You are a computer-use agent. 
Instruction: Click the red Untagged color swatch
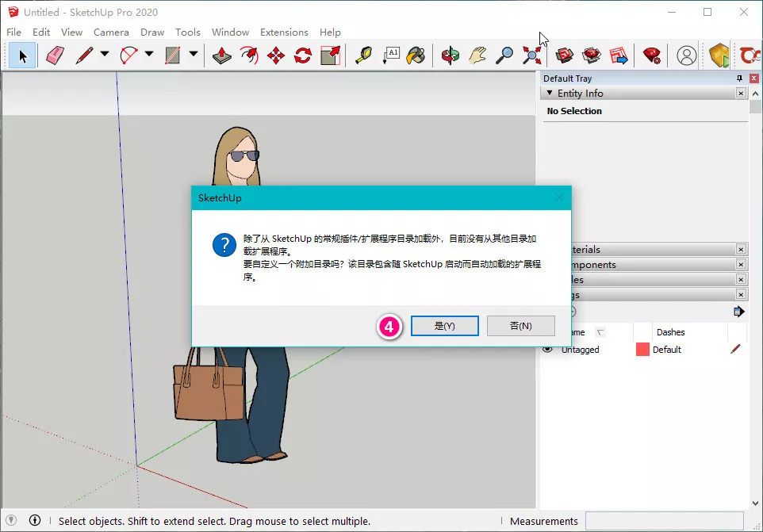(642, 349)
